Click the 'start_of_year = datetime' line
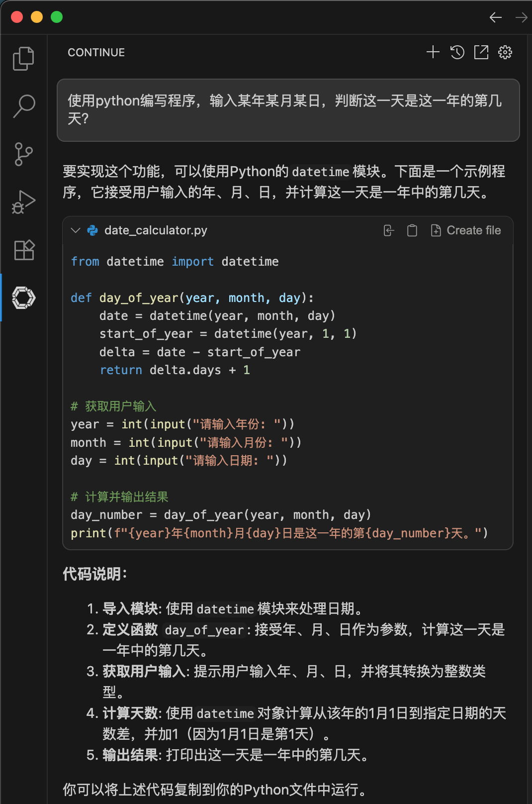Viewport: 532px width, 804px height. [228, 334]
